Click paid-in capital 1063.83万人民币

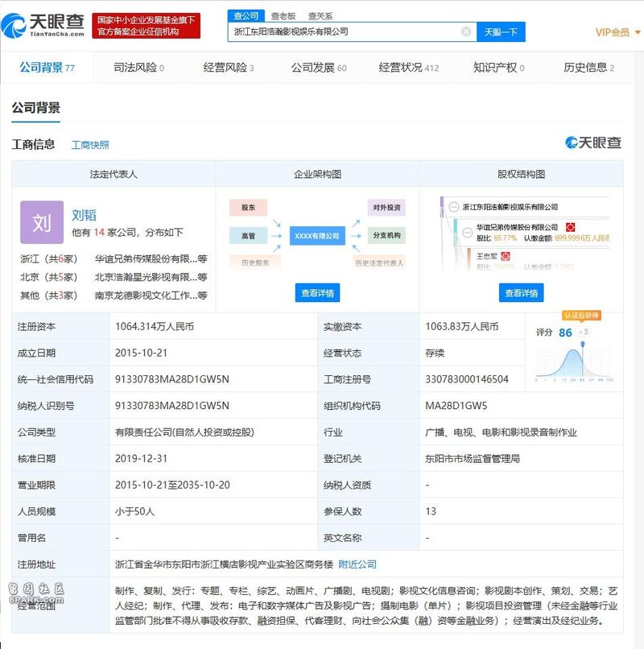(x=462, y=326)
